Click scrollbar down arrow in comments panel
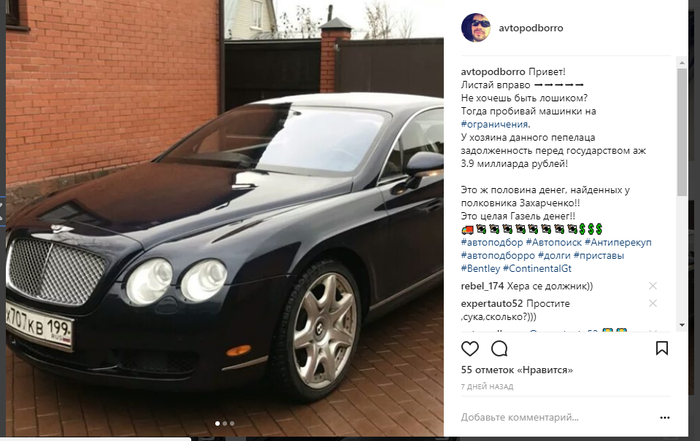The image size is (700, 441). point(682,325)
